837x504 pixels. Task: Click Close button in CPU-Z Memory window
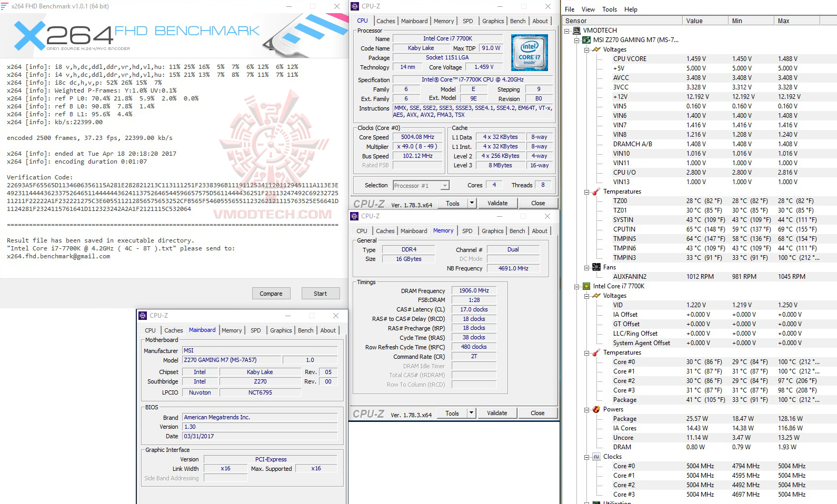[537, 413]
